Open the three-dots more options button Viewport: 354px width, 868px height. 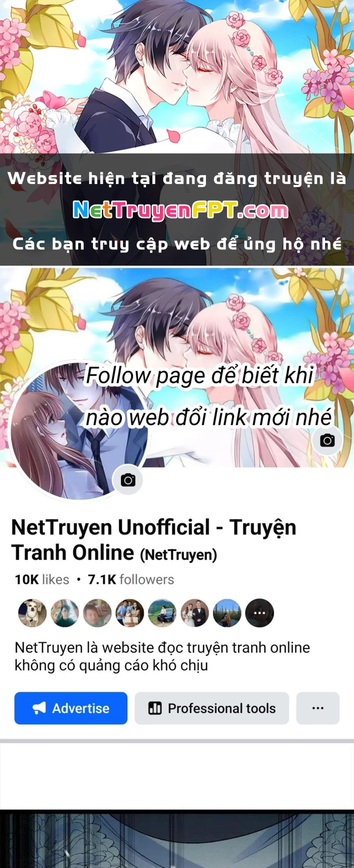318,708
